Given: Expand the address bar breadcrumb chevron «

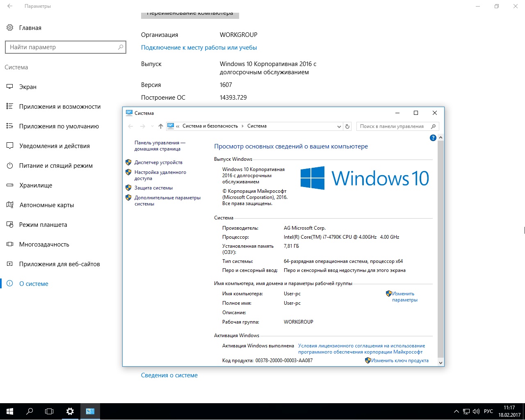Looking at the screenshot, I should click(x=178, y=126).
